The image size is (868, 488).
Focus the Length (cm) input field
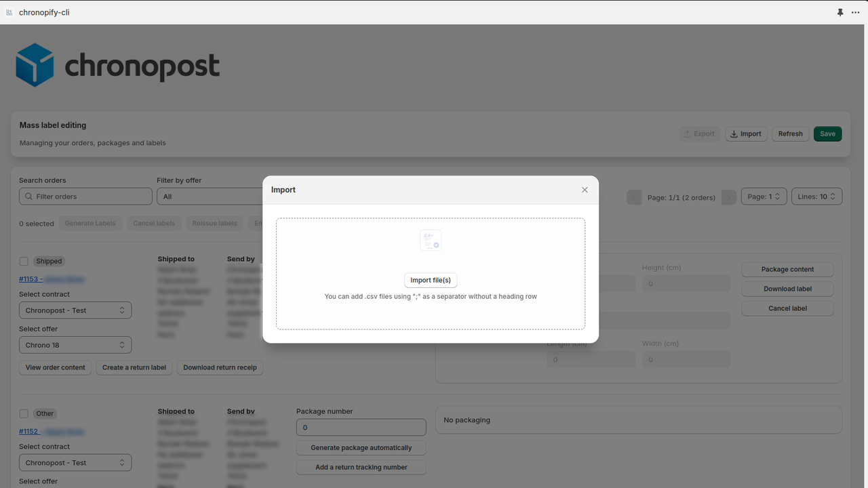click(591, 359)
